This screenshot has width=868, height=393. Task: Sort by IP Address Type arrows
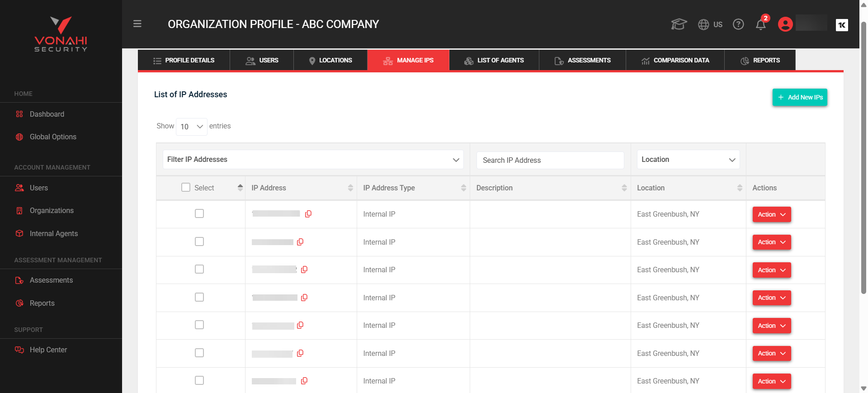(463, 188)
